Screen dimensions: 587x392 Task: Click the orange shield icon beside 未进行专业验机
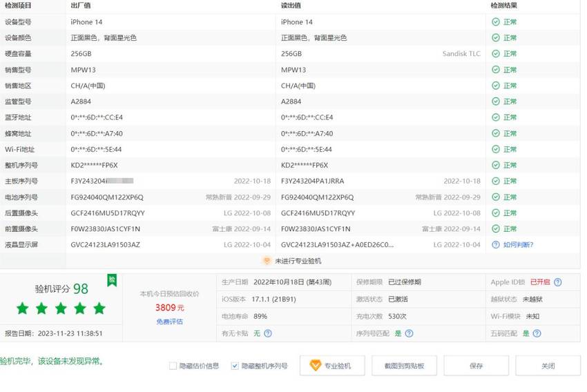[x=267, y=261]
